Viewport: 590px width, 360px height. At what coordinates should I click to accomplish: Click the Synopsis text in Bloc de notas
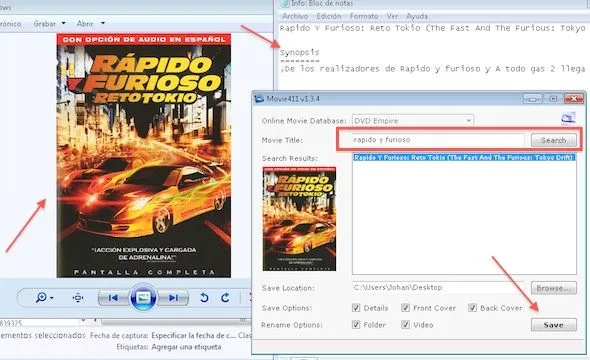300,52
